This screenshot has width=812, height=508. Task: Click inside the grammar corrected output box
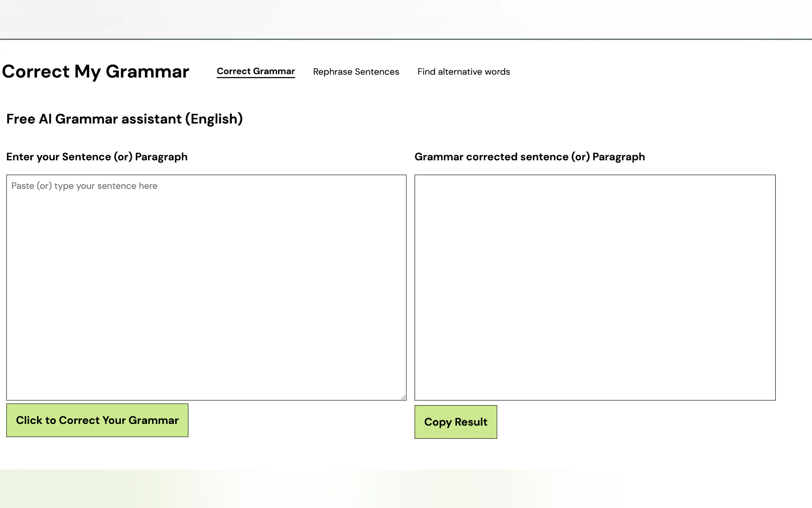click(595, 287)
